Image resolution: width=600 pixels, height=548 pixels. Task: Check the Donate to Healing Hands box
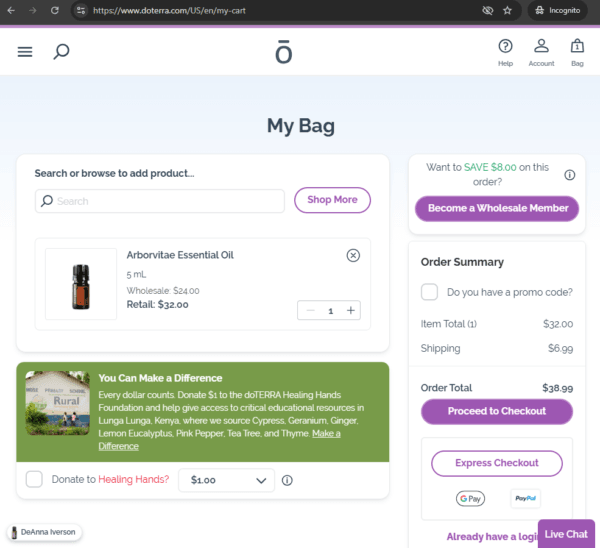coord(34,479)
